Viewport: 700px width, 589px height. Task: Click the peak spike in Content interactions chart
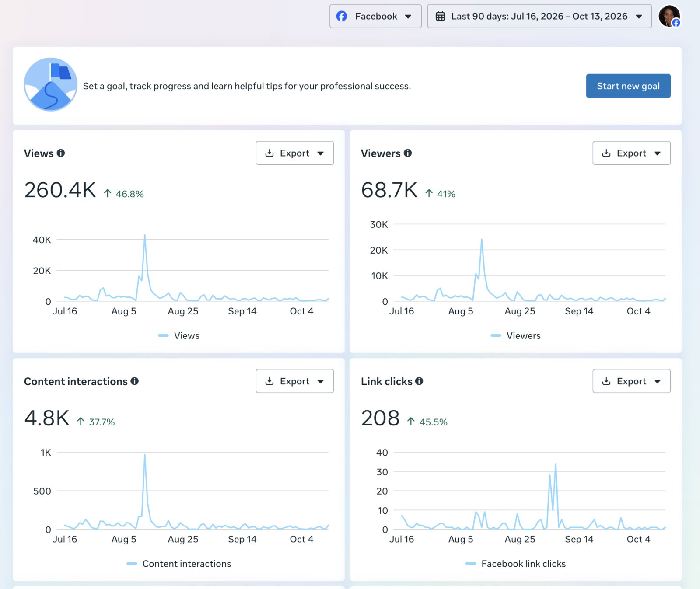(145, 456)
